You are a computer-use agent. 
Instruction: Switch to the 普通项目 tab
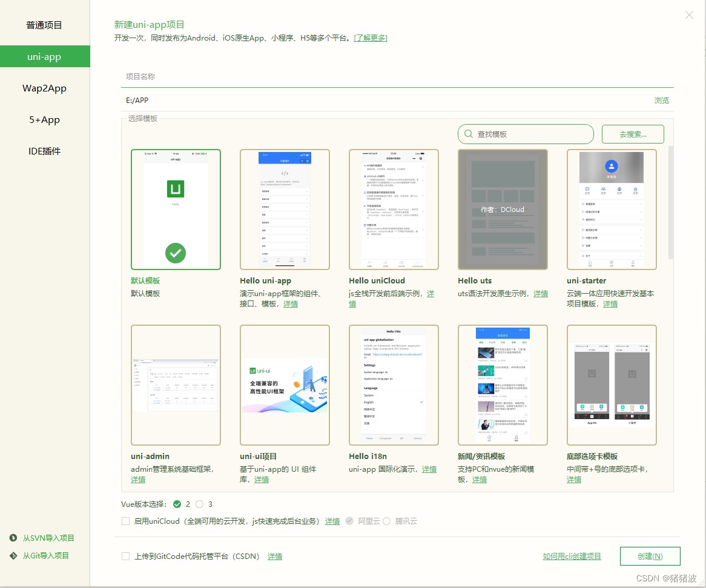[44, 25]
